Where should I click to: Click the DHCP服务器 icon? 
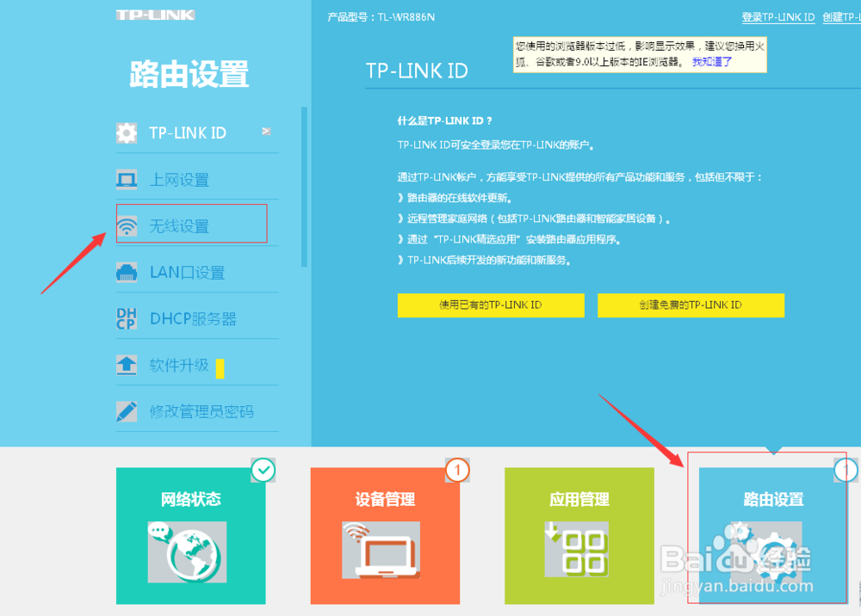click(126, 318)
